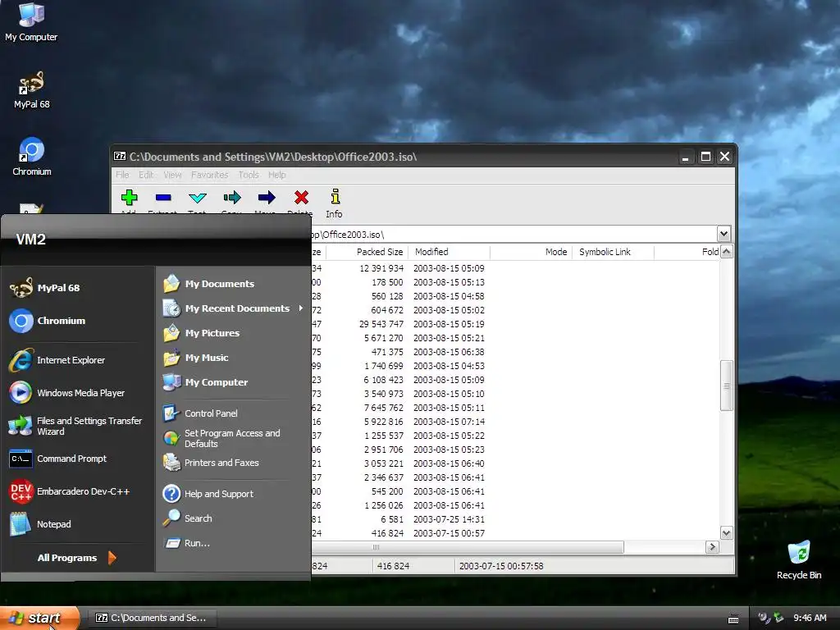The image size is (840, 630).
Task: Select row modified 2003-08-15 07:14
Action: point(515,422)
